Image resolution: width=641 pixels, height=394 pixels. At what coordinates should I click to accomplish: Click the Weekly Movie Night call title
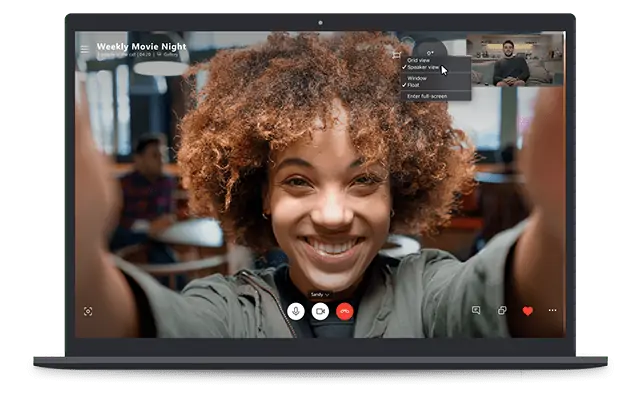[141, 47]
